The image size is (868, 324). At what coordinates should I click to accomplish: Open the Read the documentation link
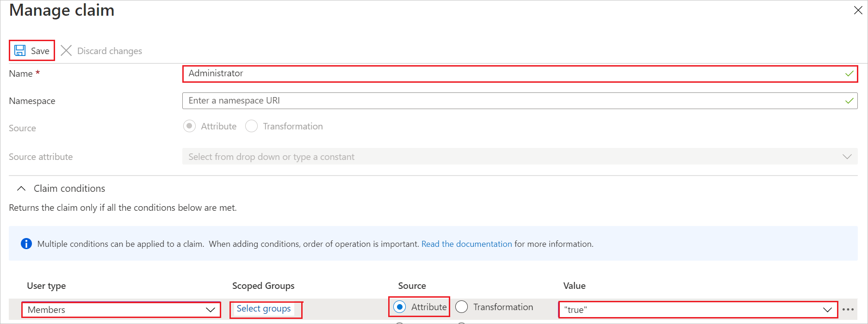pos(466,244)
